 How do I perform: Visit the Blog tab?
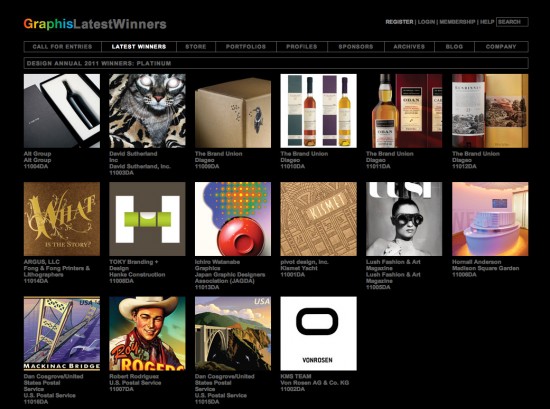[454, 47]
